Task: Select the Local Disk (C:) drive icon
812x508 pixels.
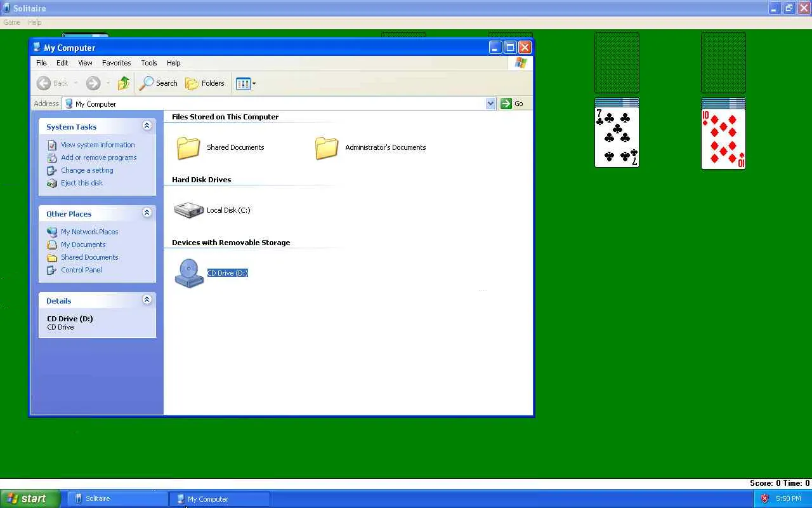Action: click(188, 210)
